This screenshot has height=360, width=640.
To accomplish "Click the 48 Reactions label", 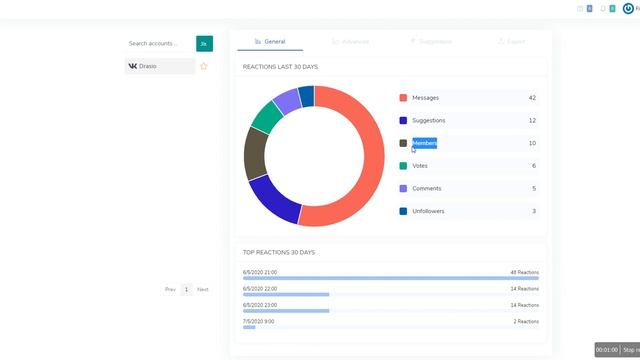I will (524, 272).
